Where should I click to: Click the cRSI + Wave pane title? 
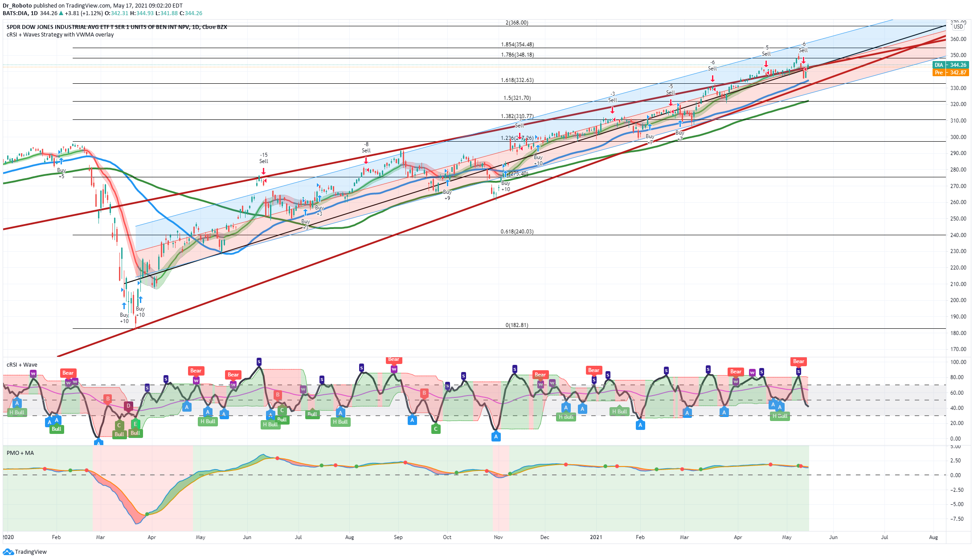pos(22,365)
